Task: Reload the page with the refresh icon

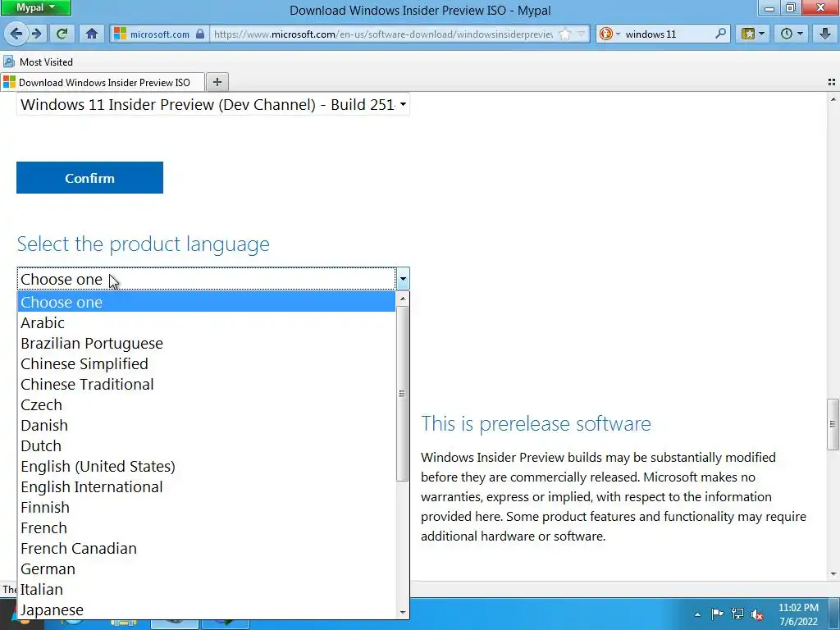Action: point(62,34)
